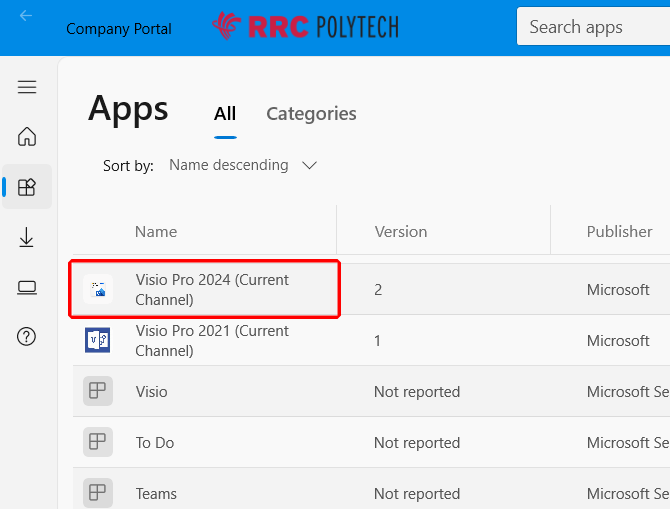The width and height of the screenshot is (670, 509).
Task: Open the Devices sidebar icon
Action: point(27,288)
